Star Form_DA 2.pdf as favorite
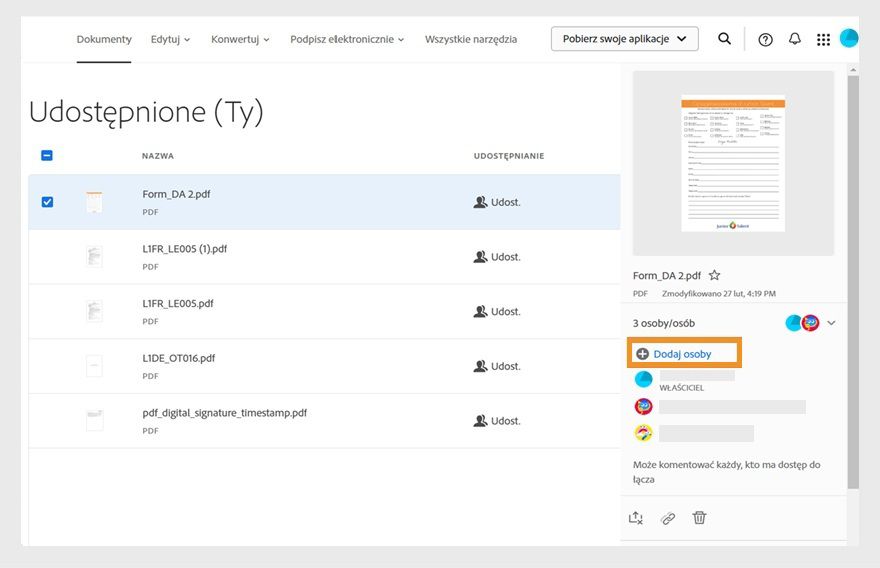The height and width of the screenshot is (568, 880). (x=714, y=275)
